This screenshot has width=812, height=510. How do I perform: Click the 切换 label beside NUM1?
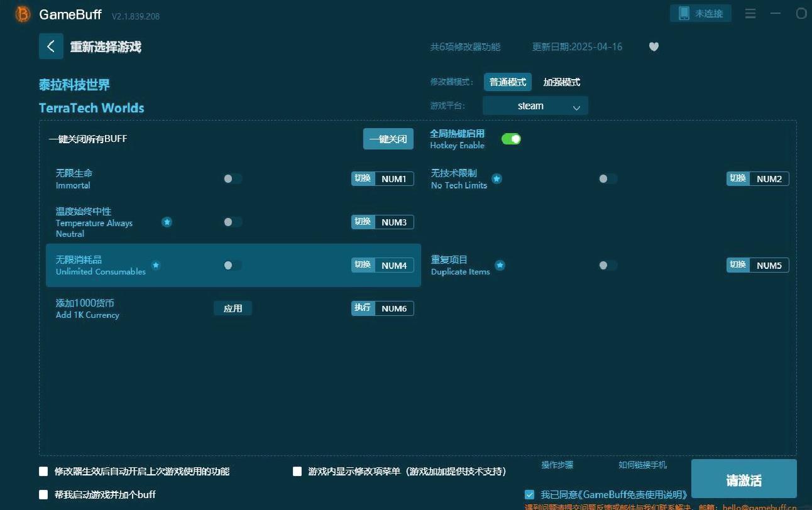(363, 179)
